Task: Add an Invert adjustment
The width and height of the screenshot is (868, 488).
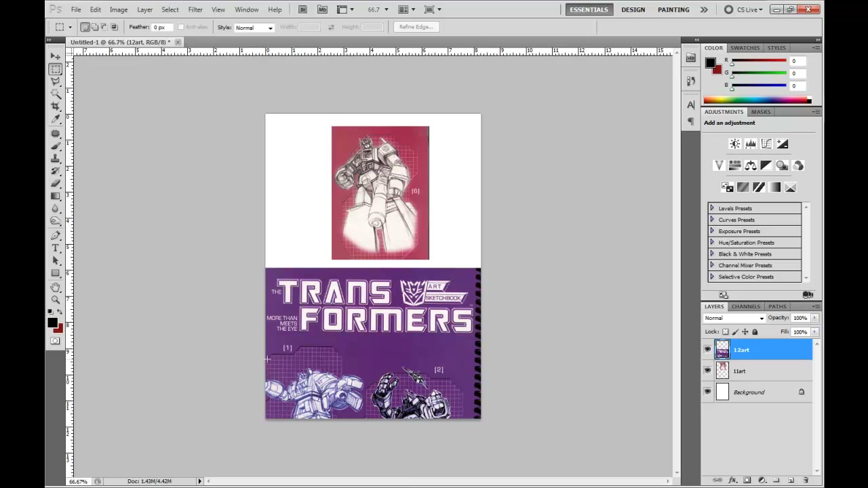Action: (x=727, y=187)
